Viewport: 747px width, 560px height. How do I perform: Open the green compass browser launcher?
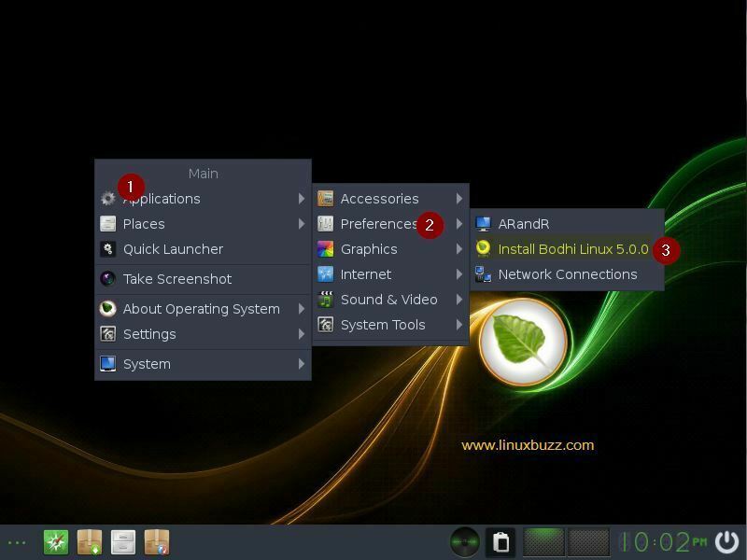56,542
